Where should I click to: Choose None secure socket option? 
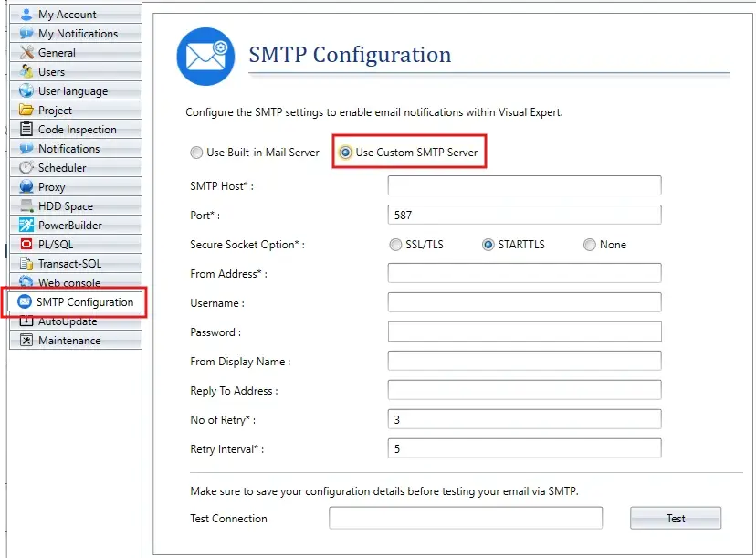point(604,245)
